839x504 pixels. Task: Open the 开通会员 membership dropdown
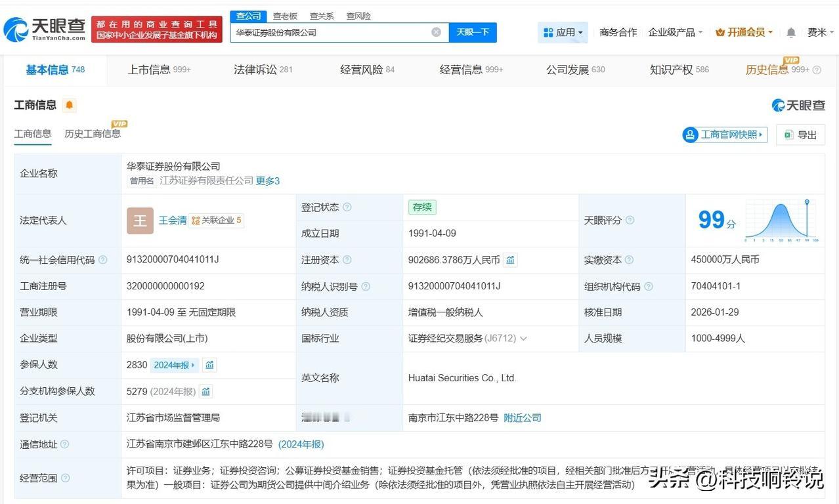[744, 32]
